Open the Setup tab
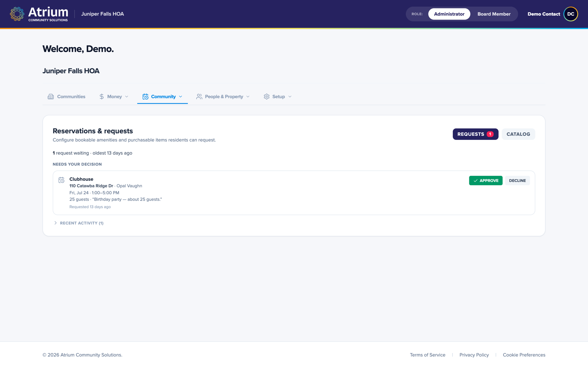 [x=278, y=96]
